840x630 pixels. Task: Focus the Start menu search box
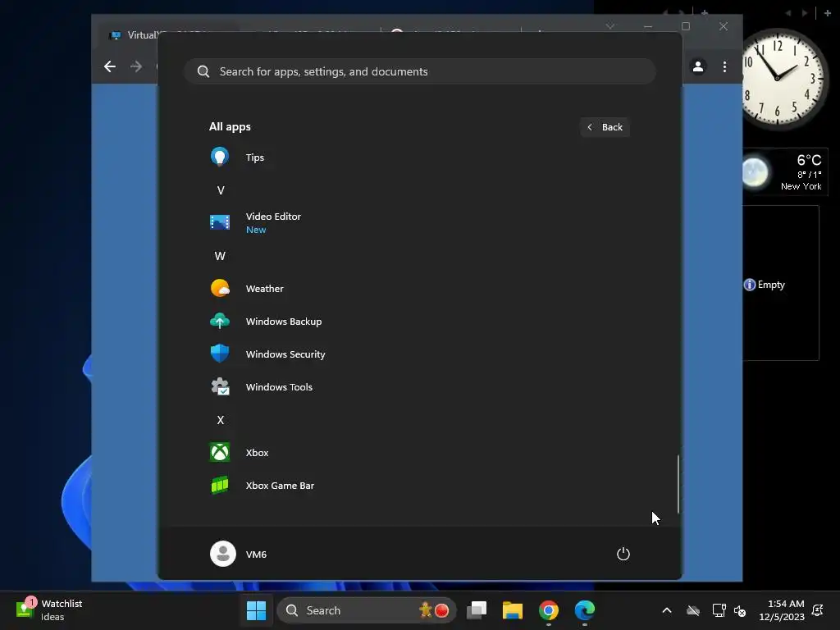tap(419, 71)
